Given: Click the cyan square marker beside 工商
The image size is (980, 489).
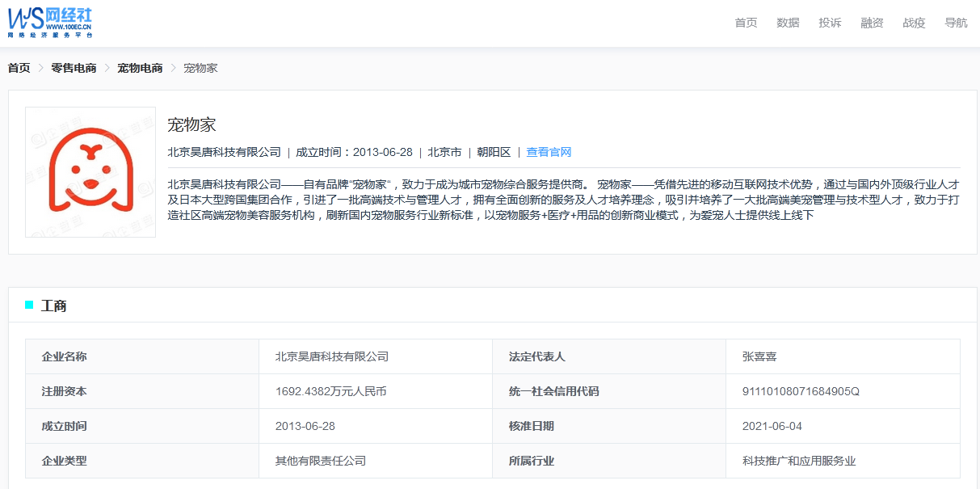Looking at the screenshot, I should (29, 305).
